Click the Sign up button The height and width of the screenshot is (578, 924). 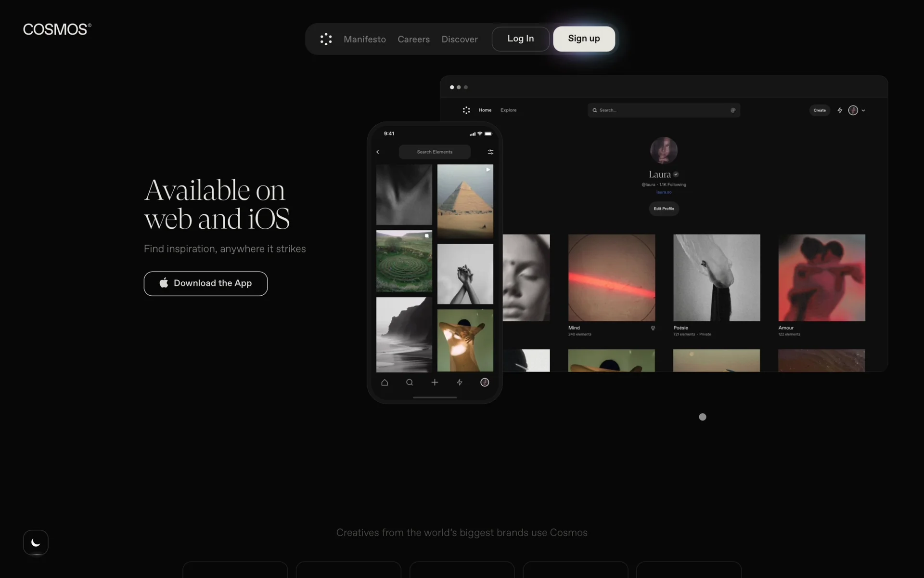[584, 39]
